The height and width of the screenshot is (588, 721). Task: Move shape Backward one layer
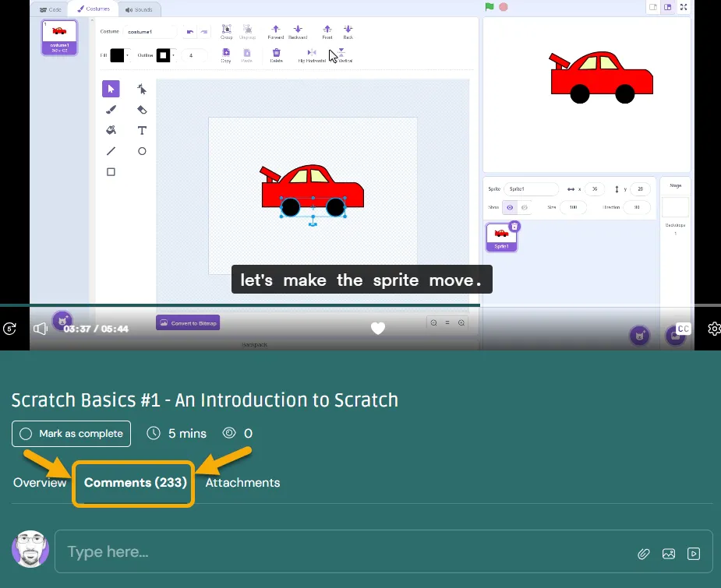298,31
